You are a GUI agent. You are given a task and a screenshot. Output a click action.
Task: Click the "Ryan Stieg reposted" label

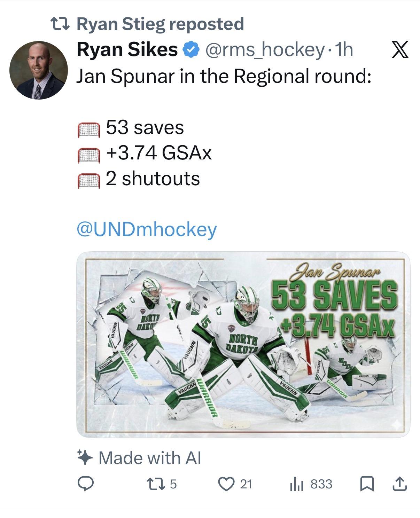[x=160, y=24]
